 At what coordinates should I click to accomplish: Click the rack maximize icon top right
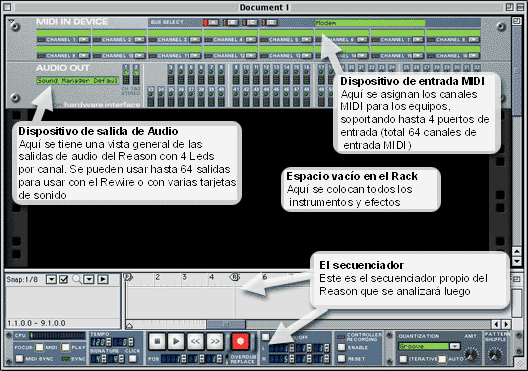click(517, 21)
